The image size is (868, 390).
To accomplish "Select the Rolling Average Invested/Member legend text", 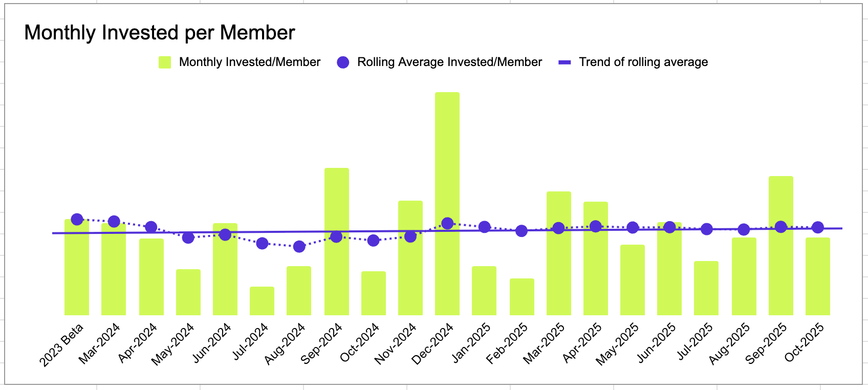I will pos(449,62).
